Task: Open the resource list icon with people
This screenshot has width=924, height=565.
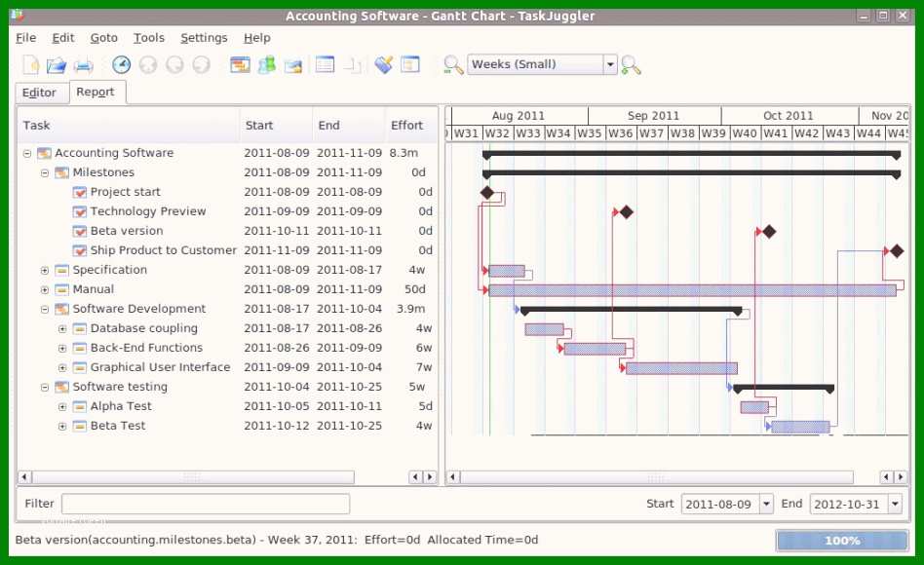Action: [266, 64]
